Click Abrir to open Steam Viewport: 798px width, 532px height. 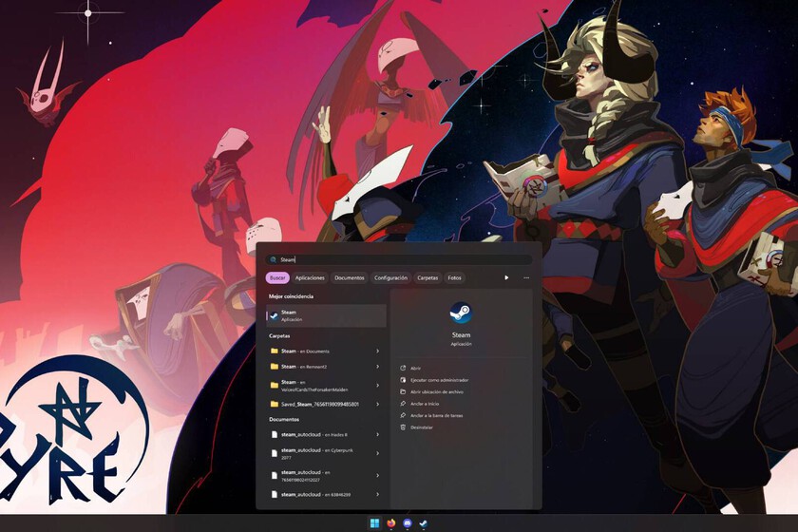pyautogui.click(x=416, y=368)
